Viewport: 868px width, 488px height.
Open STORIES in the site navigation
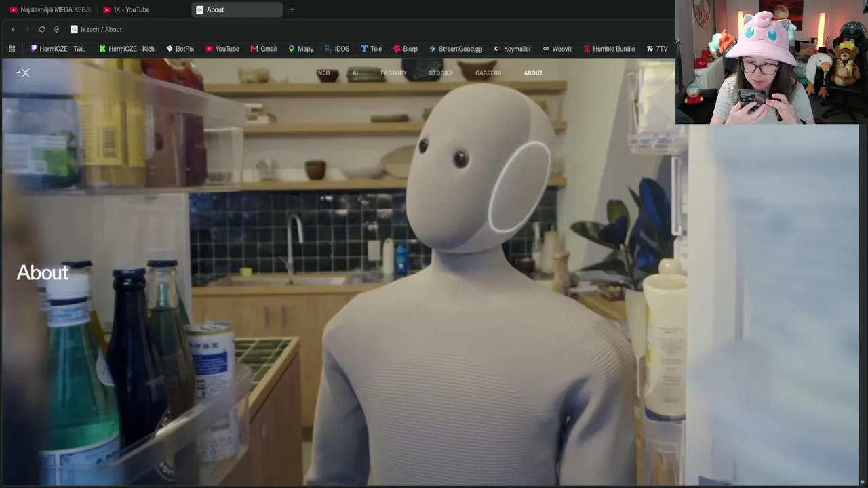click(x=441, y=73)
